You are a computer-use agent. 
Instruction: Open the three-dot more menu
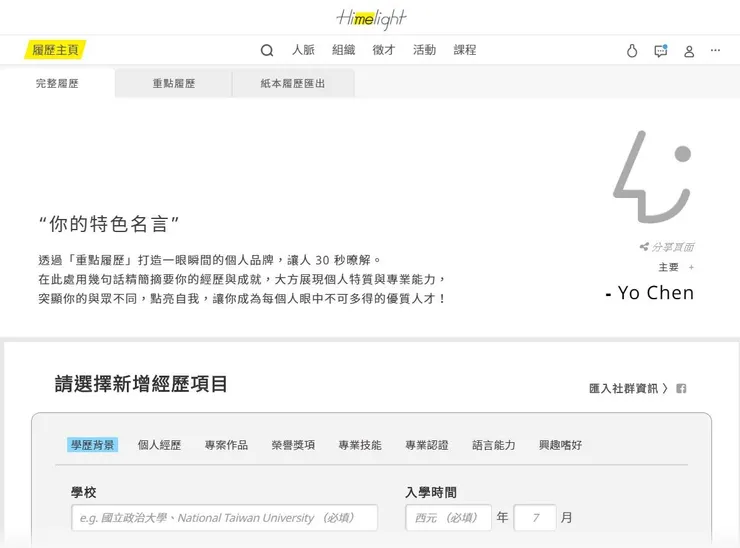coord(715,50)
